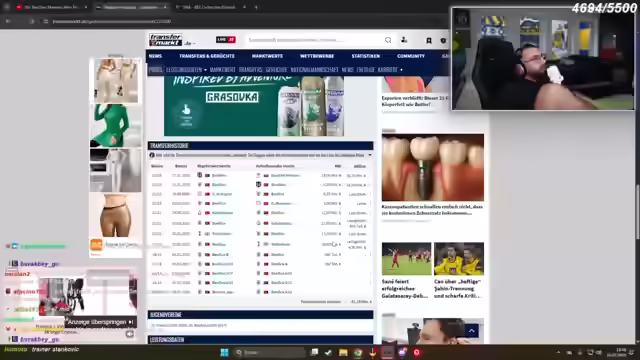Show hidden system tray icons chevron
The height and width of the screenshot is (360, 640).
[x=558, y=353]
